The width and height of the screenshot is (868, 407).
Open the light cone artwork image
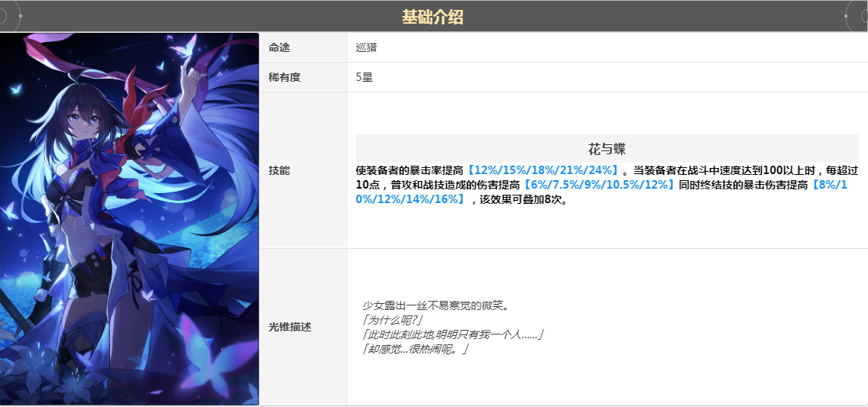(129, 218)
